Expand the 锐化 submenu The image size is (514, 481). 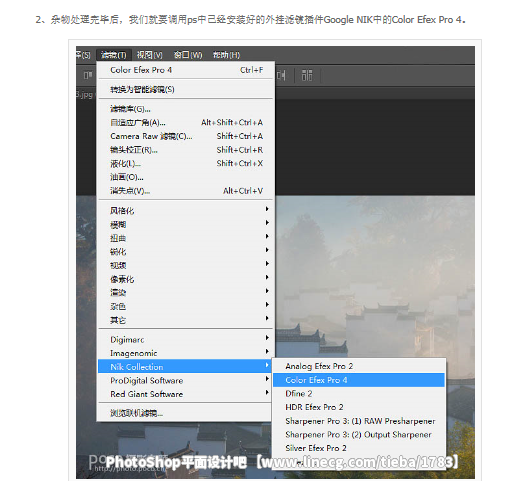(186, 252)
